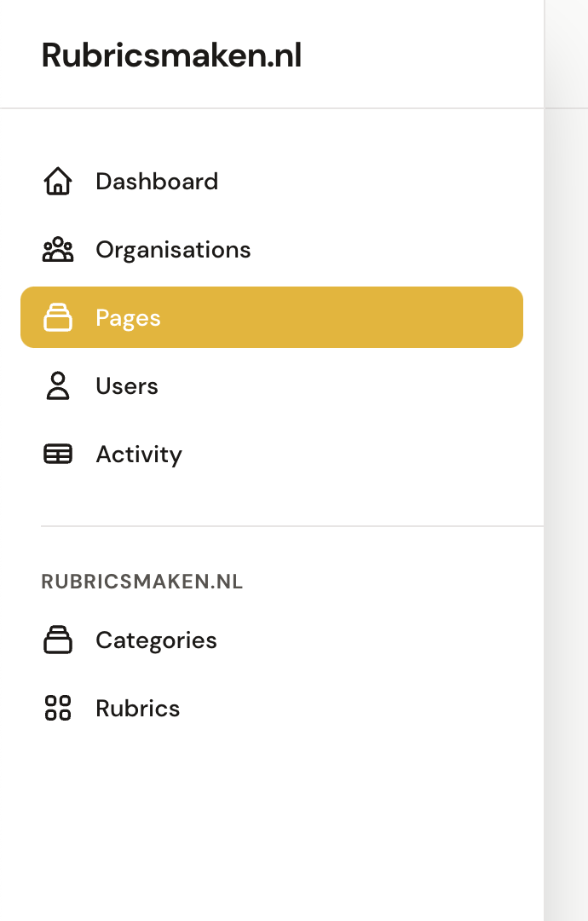Click the Activity table icon

(57, 454)
